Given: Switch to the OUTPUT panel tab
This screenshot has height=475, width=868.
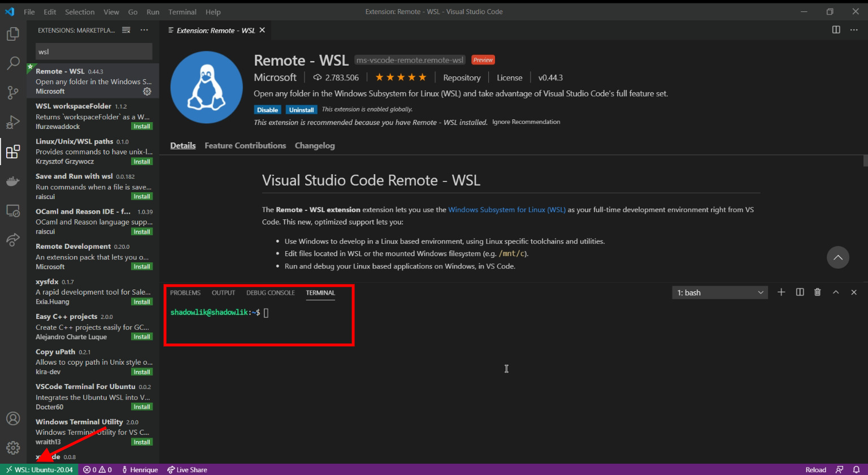Looking at the screenshot, I should 223,292.
